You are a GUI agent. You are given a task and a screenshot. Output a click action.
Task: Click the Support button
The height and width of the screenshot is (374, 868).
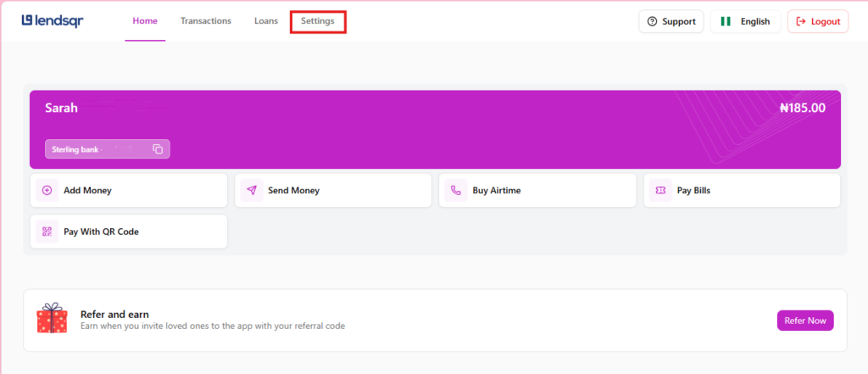(x=670, y=21)
